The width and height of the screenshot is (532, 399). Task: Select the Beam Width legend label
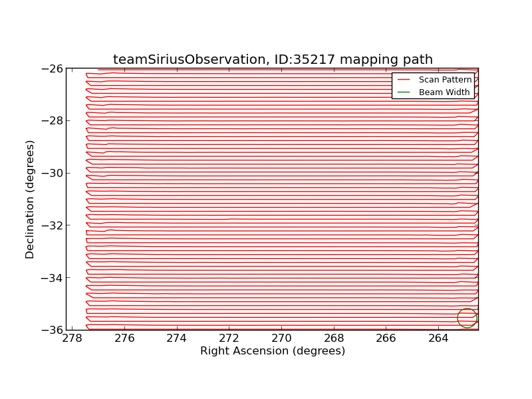[444, 92]
